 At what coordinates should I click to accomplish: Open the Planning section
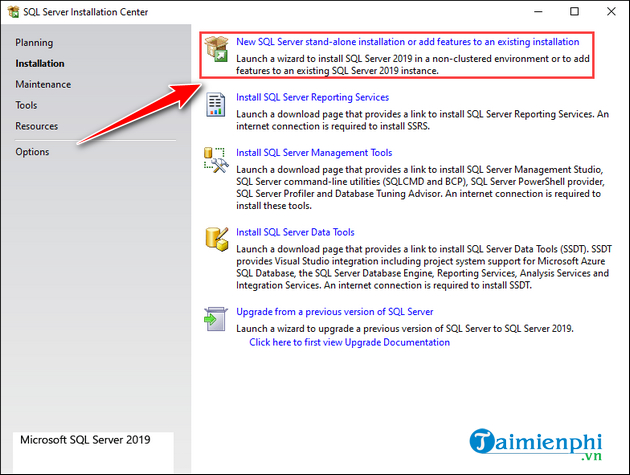pos(34,43)
